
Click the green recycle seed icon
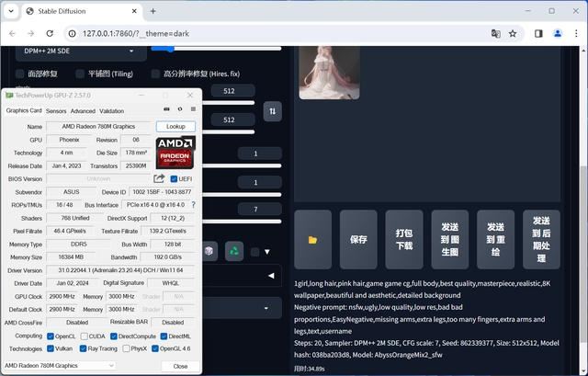coord(234,250)
